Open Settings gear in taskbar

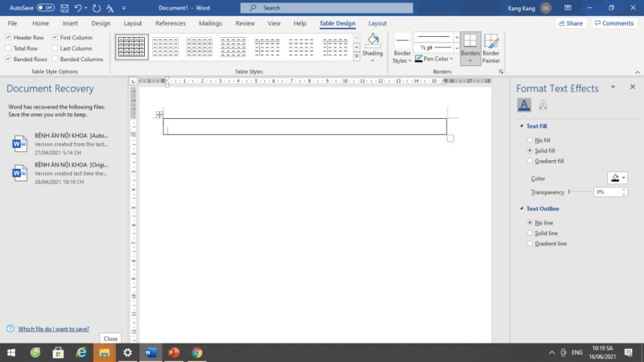(x=127, y=352)
